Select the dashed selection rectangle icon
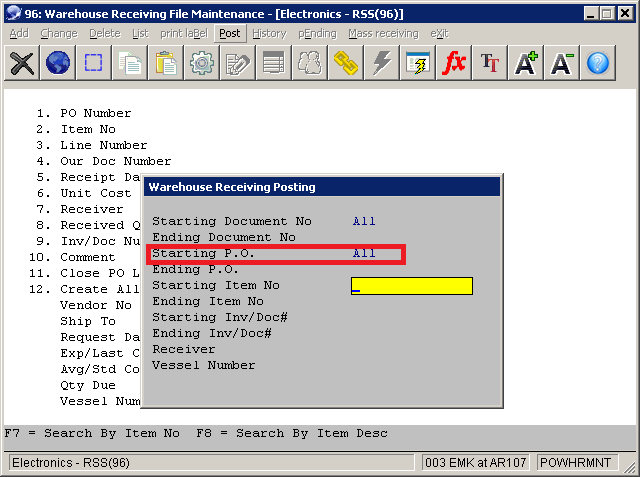The width and height of the screenshot is (640, 477). tap(93, 63)
